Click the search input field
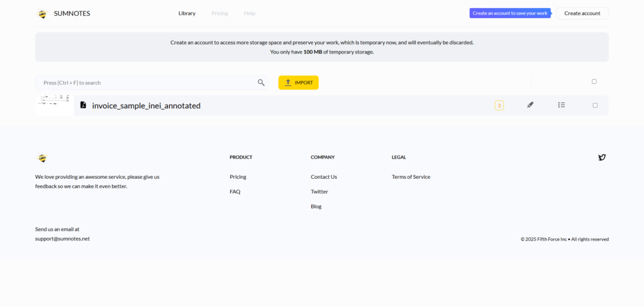Image resolution: width=644 pixels, height=306 pixels. pyautogui.click(x=148, y=82)
